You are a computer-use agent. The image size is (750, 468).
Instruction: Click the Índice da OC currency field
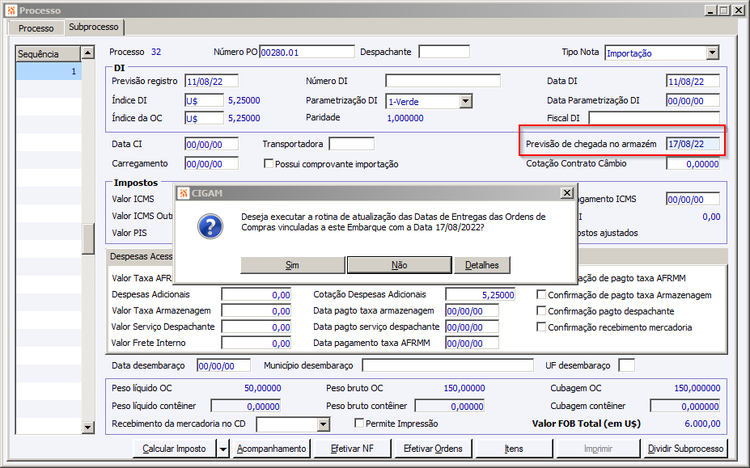(204, 118)
